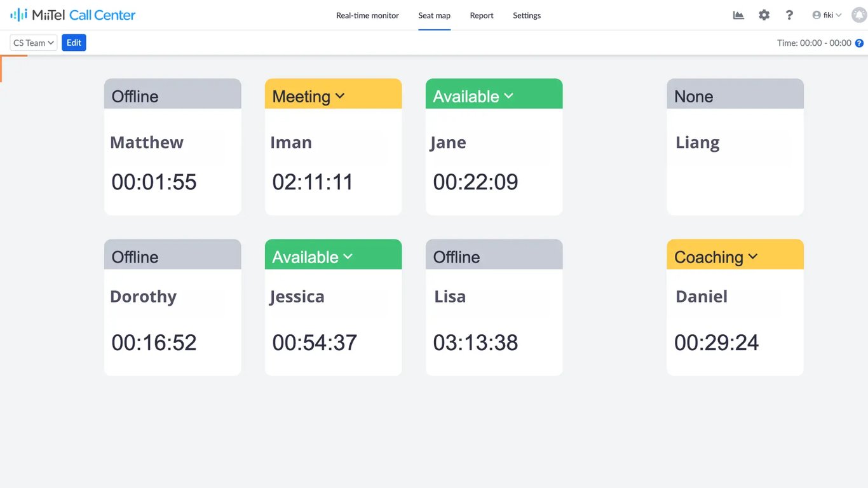The image size is (868, 488).
Task: Click the timer 00:22:09
Action: tap(475, 182)
